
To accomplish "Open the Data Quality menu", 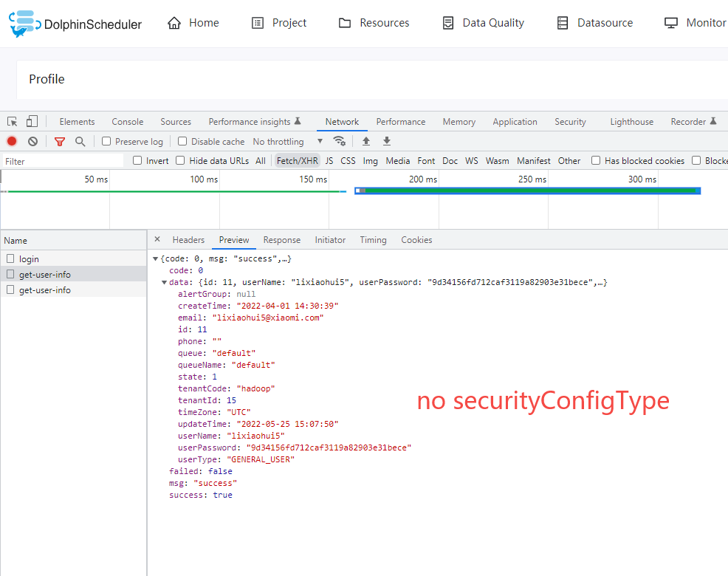I will click(x=483, y=23).
